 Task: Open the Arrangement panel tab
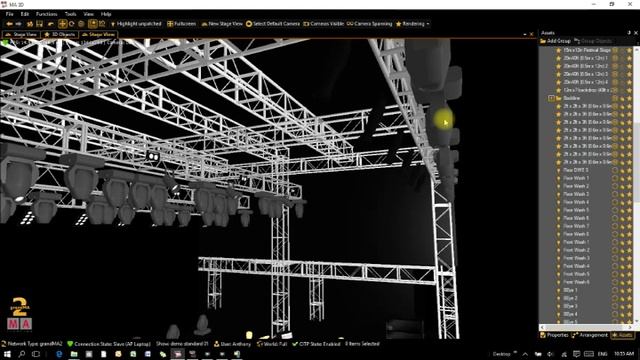coord(590,335)
